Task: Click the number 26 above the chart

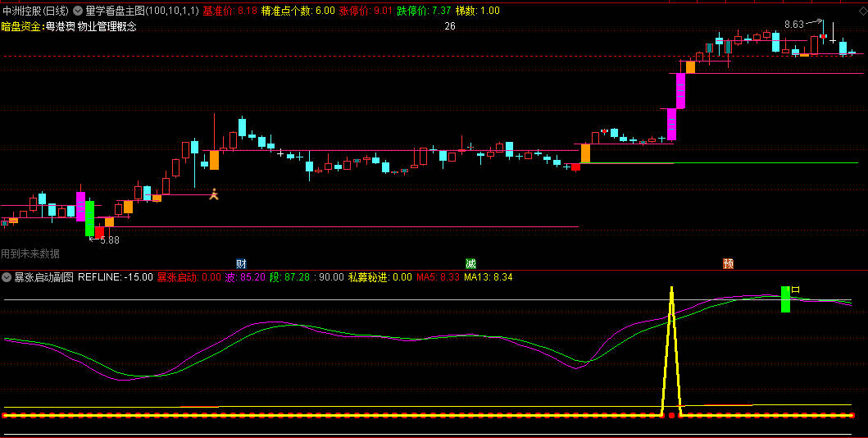Action: (x=449, y=26)
